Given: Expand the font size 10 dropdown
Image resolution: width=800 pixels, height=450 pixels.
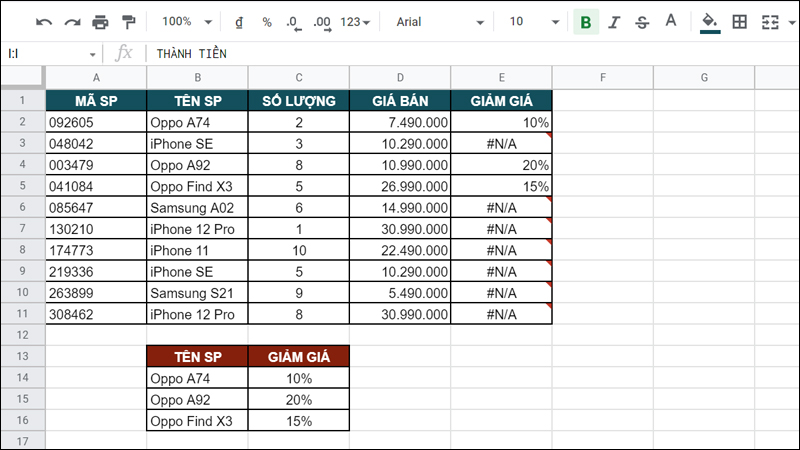Looking at the screenshot, I should click(x=529, y=22).
